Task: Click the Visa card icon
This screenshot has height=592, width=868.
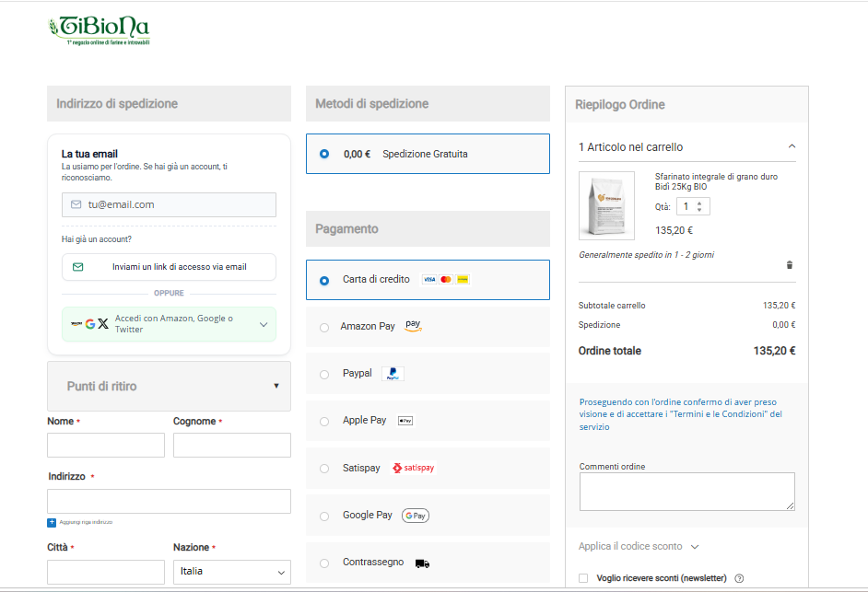Action: tap(429, 279)
